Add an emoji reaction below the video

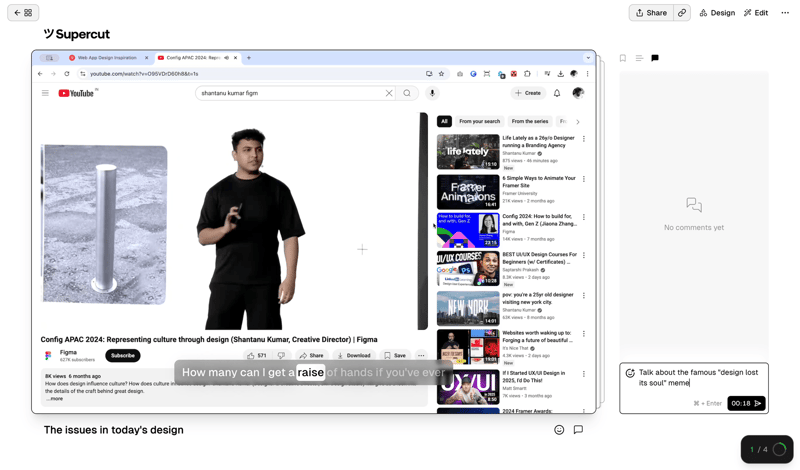559,430
